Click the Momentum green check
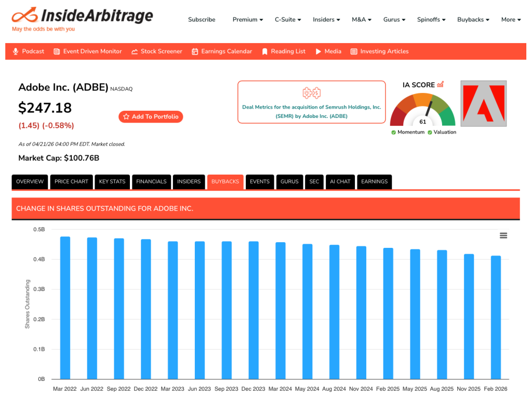 pyautogui.click(x=394, y=133)
